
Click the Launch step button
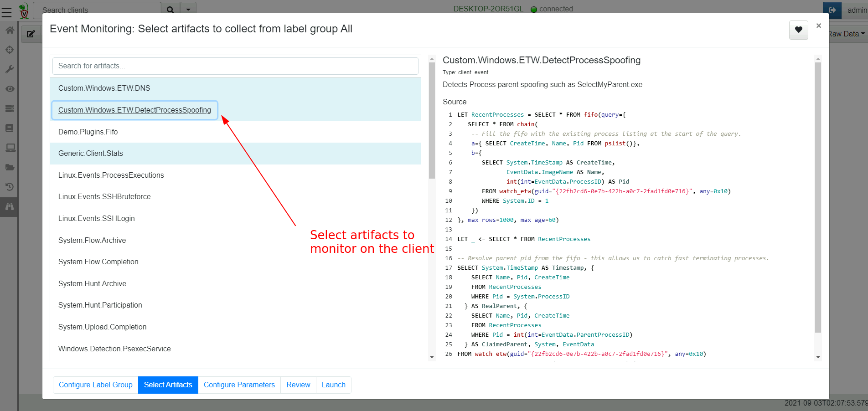(333, 385)
